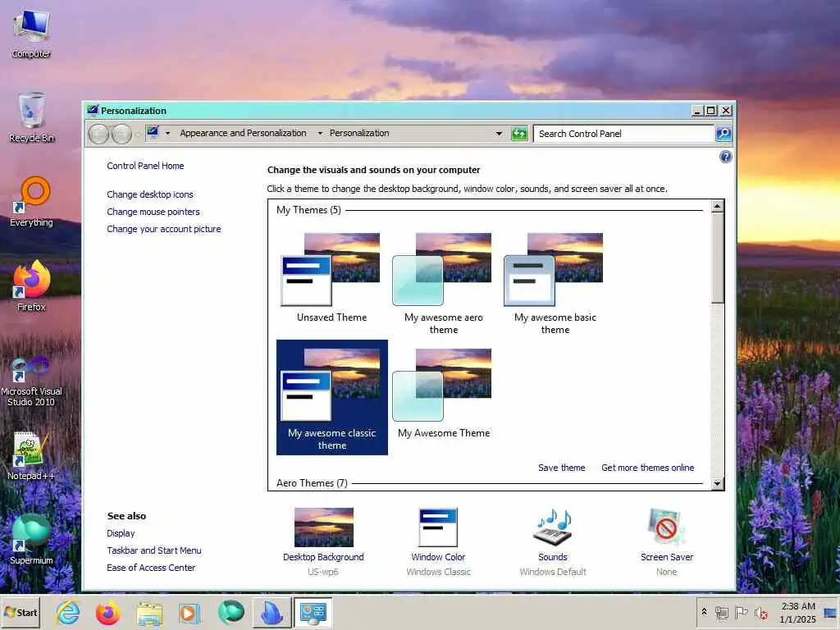
Task: Select the Unsaved Theme thumbnail
Action: pyautogui.click(x=331, y=277)
